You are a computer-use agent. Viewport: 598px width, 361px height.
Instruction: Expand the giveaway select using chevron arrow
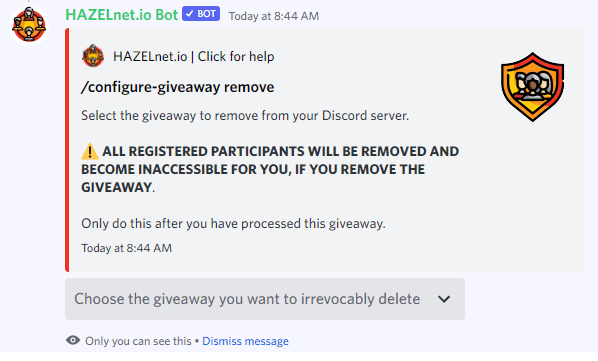[x=444, y=299]
